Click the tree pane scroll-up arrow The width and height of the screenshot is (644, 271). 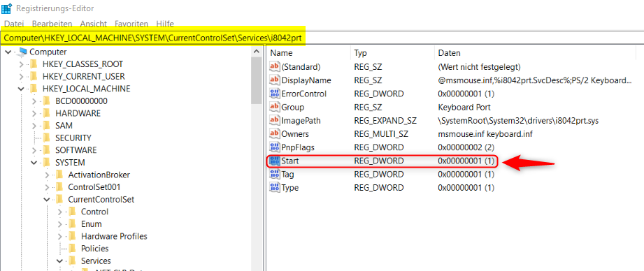point(257,52)
